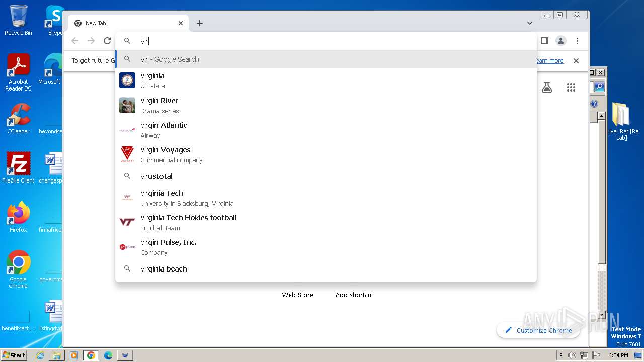The image size is (644, 362).
Task: Open the tab search chevron dropdown
Action: pos(530,23)
